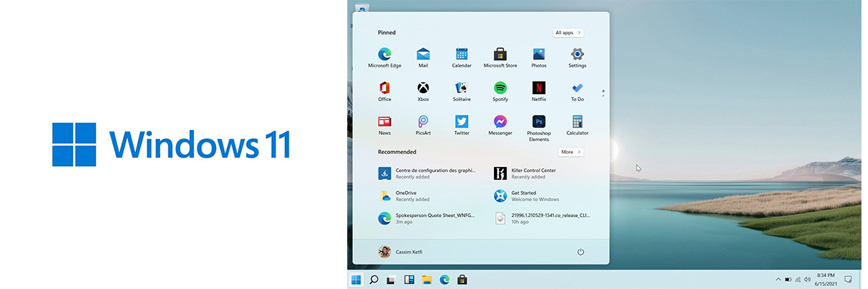868x289 pixels.
Task: Open Spokesperson Quote Sheet recent file
Action: (428, 218)
